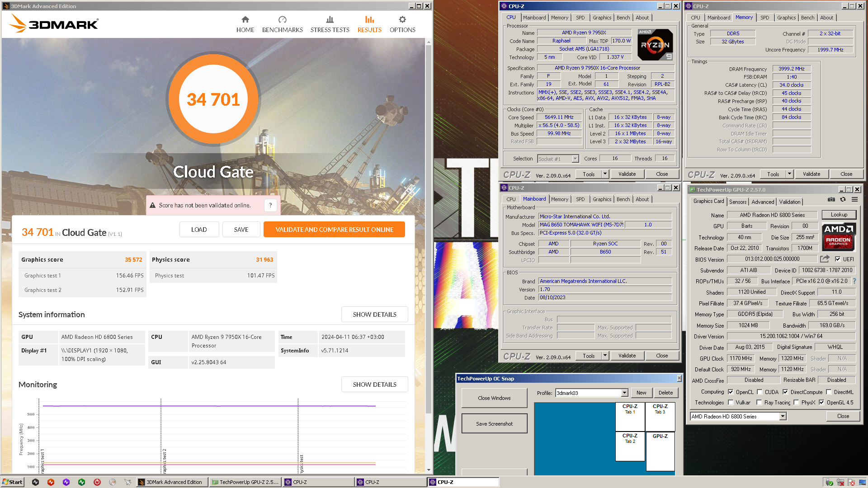
Task: Click the black pulse icon in taskbar
Action: 36,482
